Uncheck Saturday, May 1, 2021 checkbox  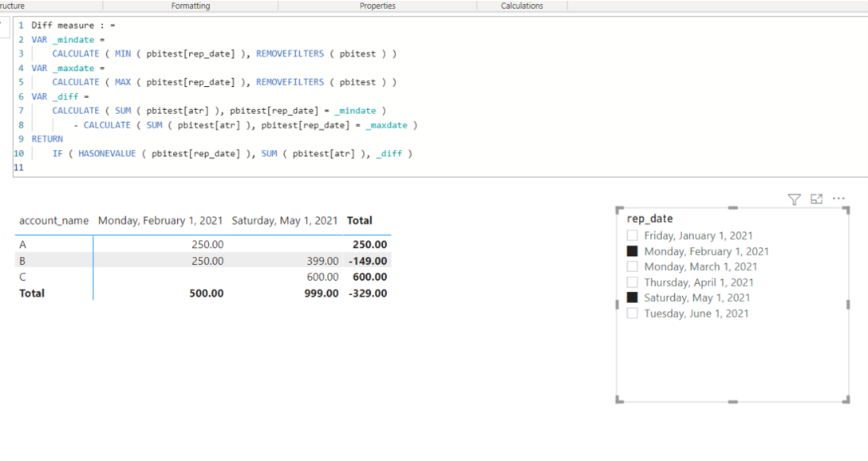coord(632,297)
